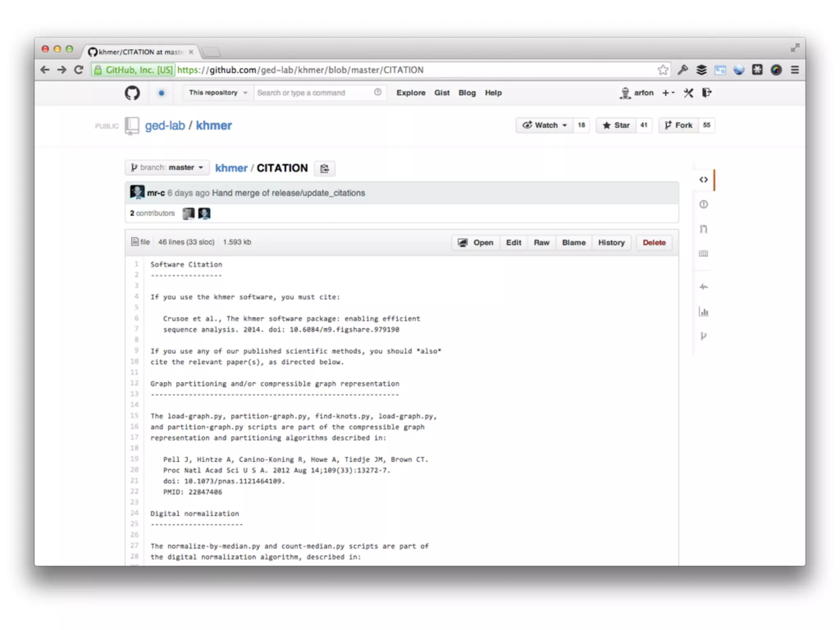Viewport: 840px width, 630px height.
Task: Click the sign out icon
Action: pyautogui.click(x=706, y=93)
